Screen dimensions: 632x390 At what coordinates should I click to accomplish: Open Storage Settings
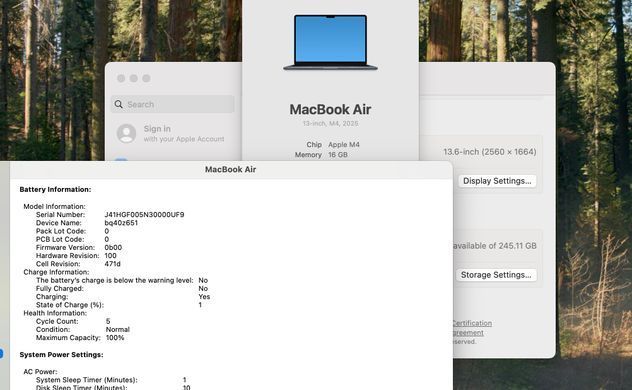(496, 275)
